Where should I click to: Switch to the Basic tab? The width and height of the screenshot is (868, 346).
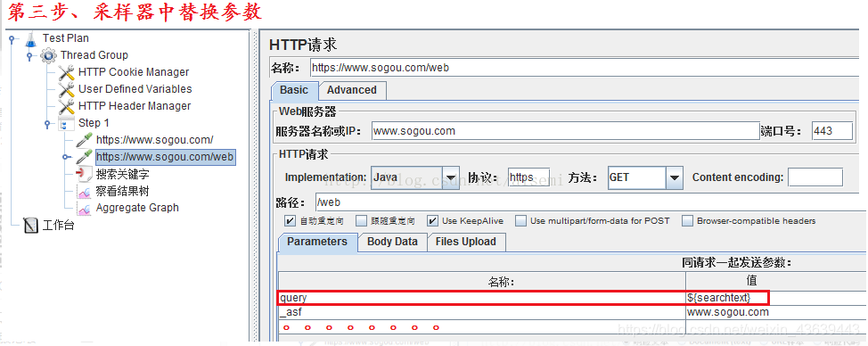(294, 90)
